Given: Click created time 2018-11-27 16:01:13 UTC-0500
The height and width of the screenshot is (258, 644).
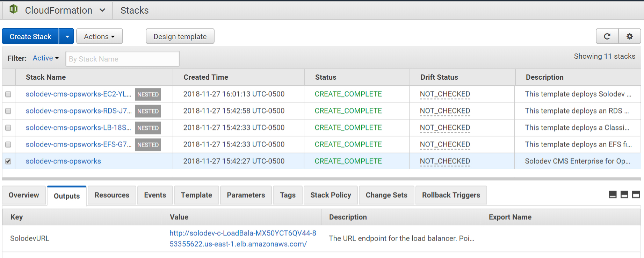Looking at the screenshot, I should click(234, 94).
